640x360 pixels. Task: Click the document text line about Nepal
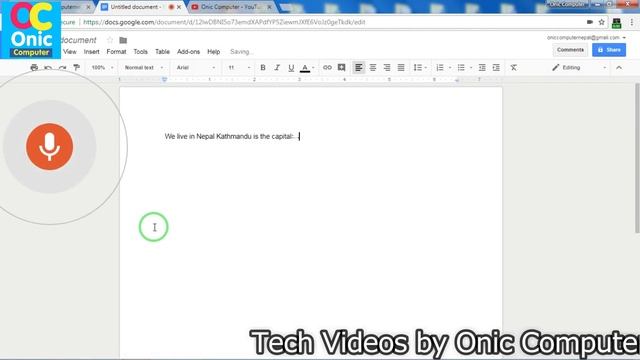click(229, 136)
